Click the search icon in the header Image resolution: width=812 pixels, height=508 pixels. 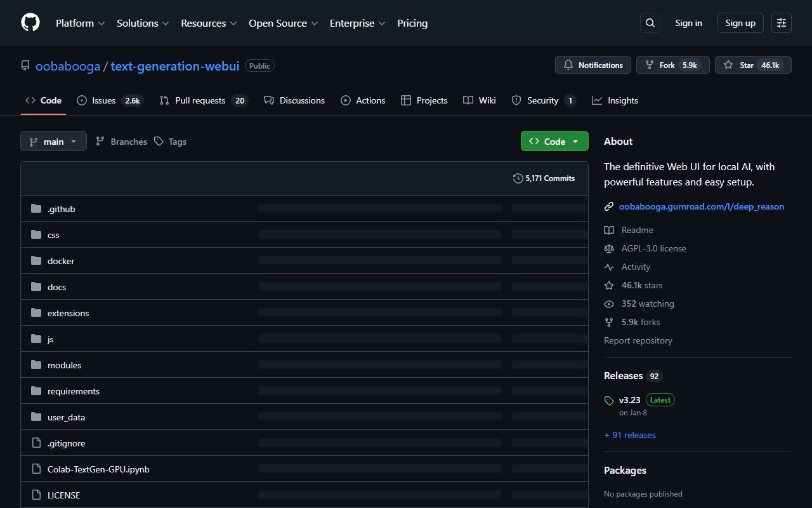(x=650, y=22)
